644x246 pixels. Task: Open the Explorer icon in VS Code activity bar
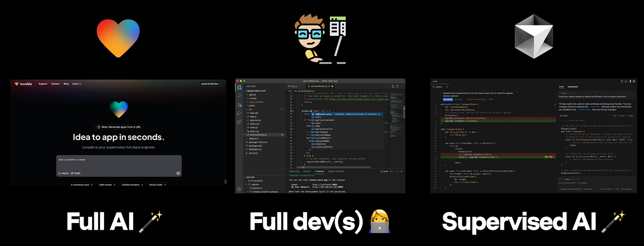(239, 87)
